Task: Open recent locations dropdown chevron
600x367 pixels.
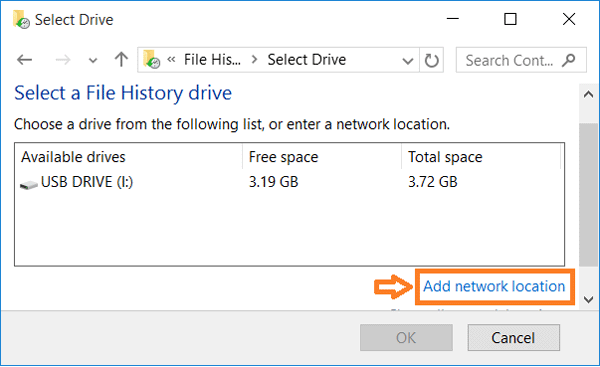Action: (93, 60)
